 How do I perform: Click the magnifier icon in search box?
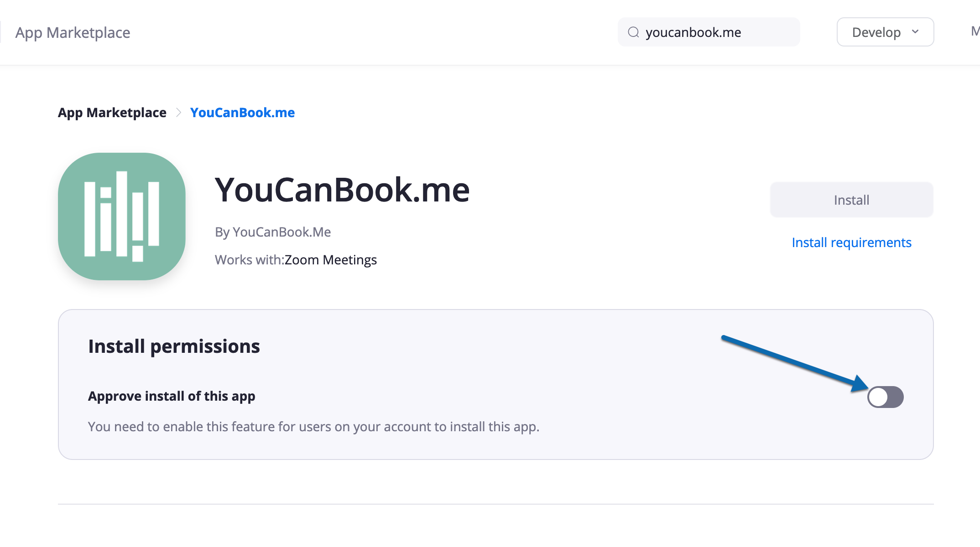pos(633,32)
